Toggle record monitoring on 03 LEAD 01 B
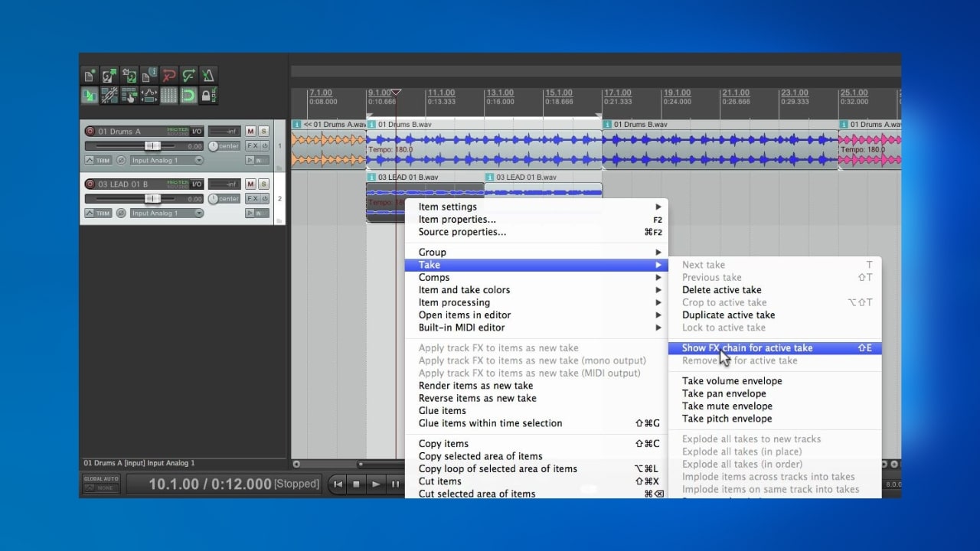980x551 pixels. coord(250,214)
